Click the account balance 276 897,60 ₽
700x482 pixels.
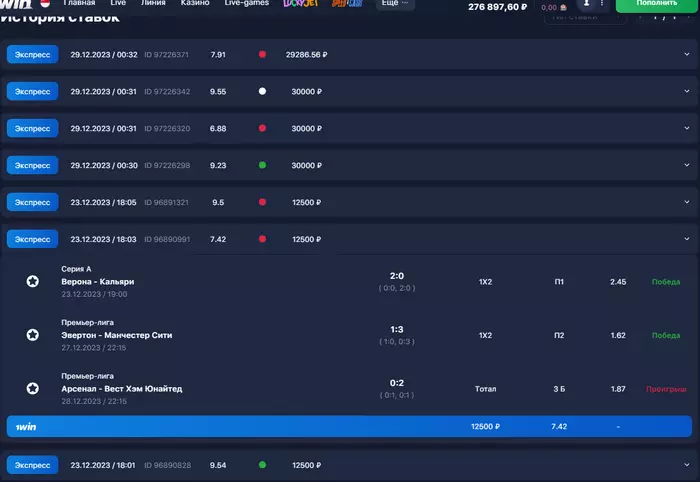tap(497, 7)
